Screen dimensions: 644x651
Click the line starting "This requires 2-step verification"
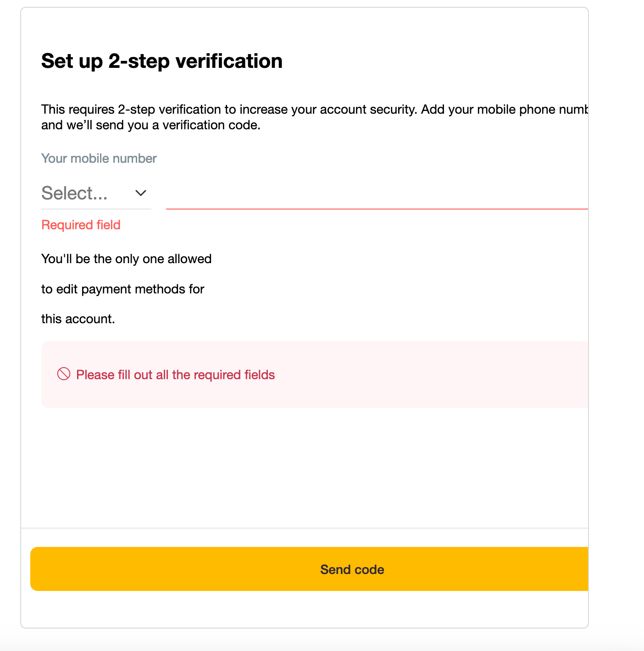(314, 110)
